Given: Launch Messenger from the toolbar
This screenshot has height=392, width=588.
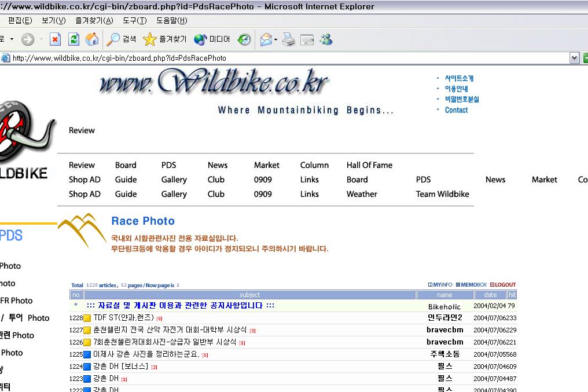Looking at the screenshot, I should [x=326, y=39].
